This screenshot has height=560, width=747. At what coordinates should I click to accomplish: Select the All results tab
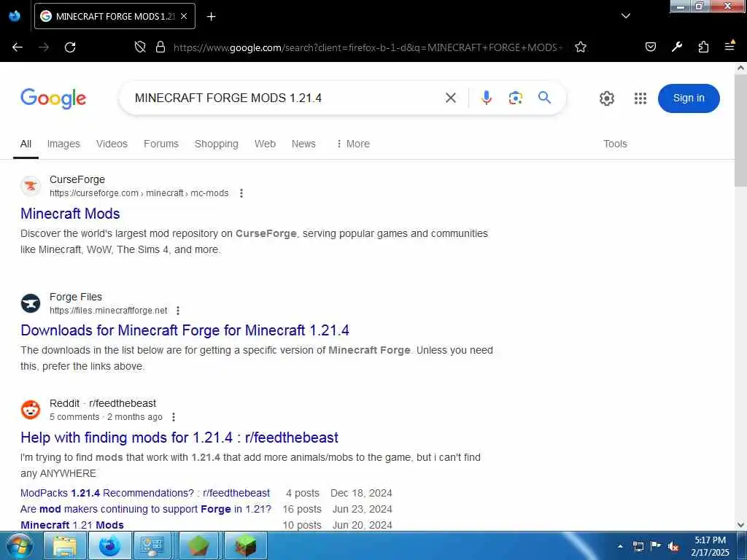point(26,144)
